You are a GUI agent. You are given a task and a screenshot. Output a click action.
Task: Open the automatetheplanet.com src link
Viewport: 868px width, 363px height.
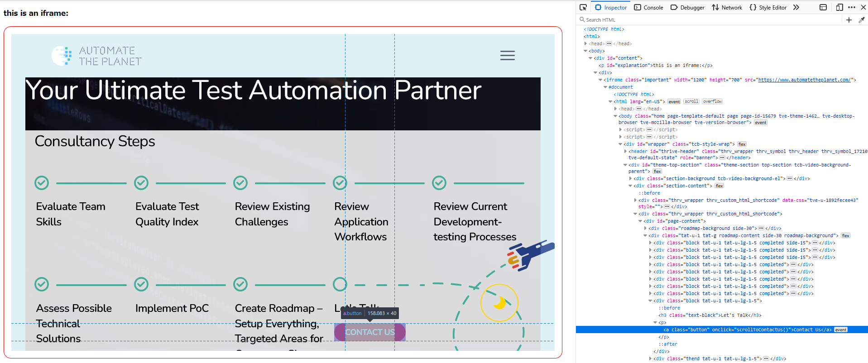point(804,80)
